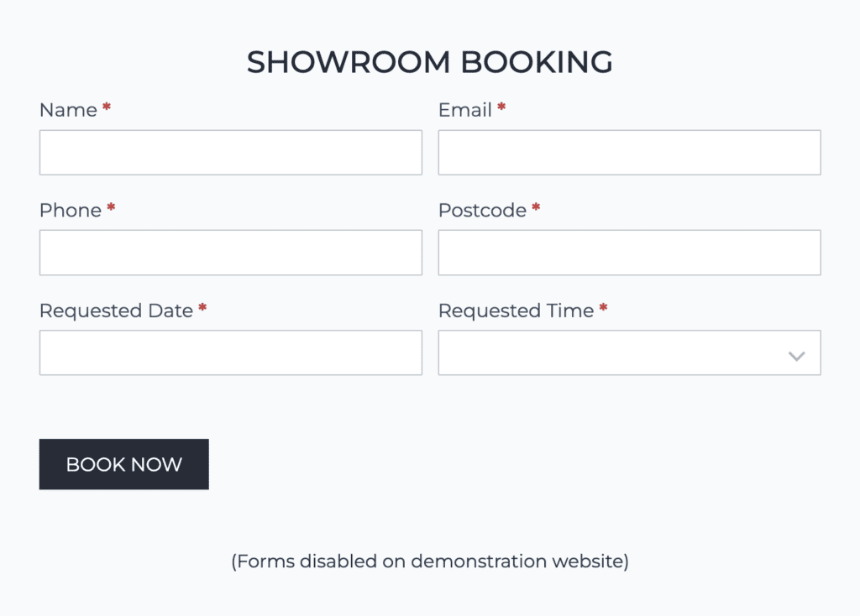Screen dimensions: 860x616
Task: Click the "Postcode" label text
Action: pos(482,211)
